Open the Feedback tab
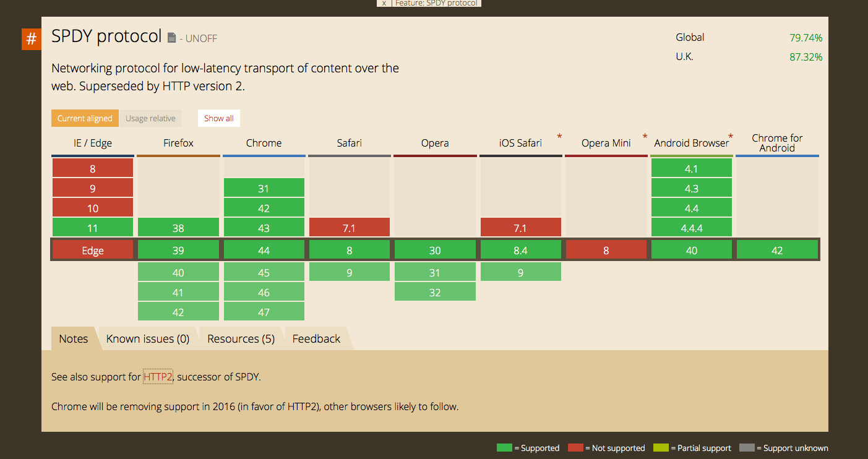 pyautogui.click(x=316, y=338)
